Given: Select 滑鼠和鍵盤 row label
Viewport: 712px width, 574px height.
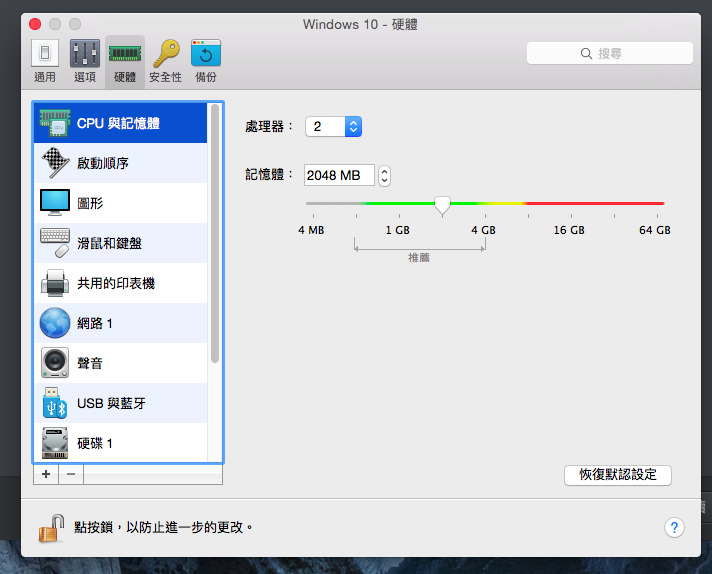Looking at the screenshot, I should tap(109, 243).
